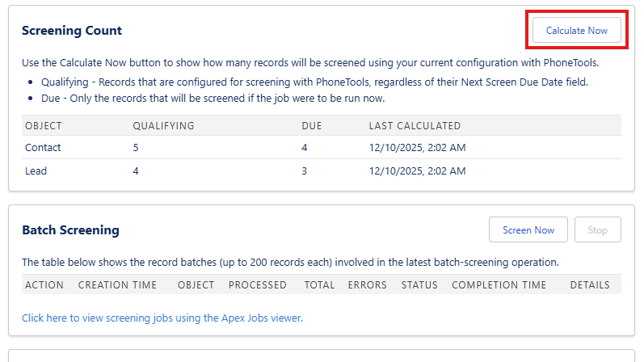
Task: Click the Calculate Now button
Action: click(x=576, y=31)
